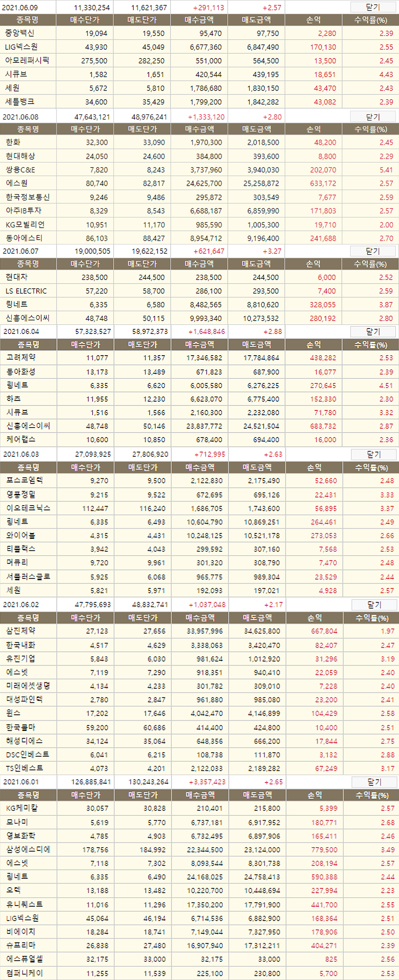399x980 pixels.
Task: Click stock name 윈스
Action: point(13,713)
